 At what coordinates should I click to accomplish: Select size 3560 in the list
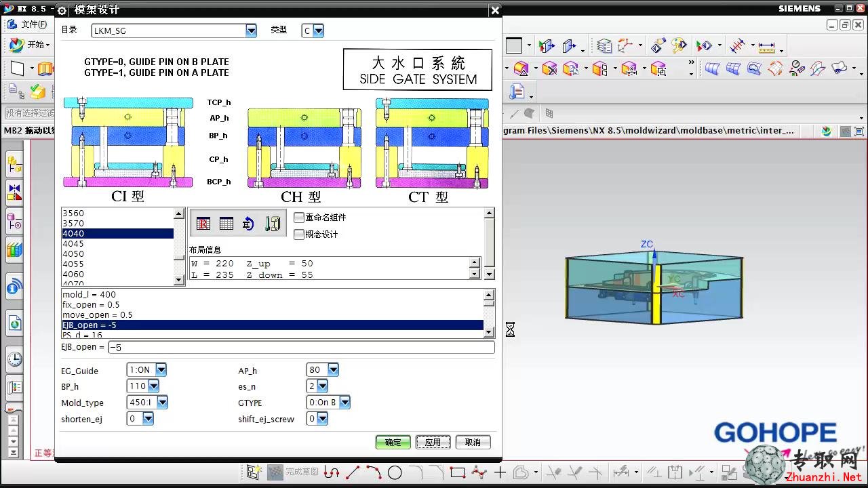click(117, 213)
